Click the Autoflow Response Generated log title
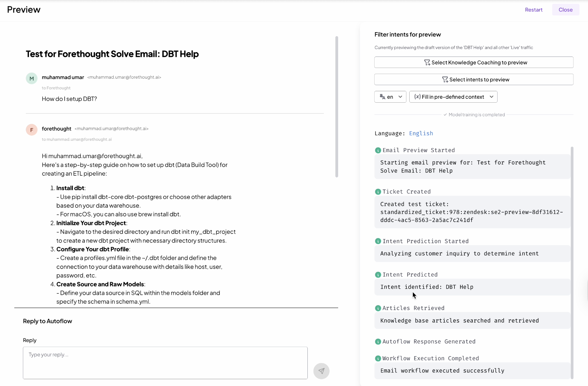The height and width of the screenshot is (386, 588). (429, 342)
